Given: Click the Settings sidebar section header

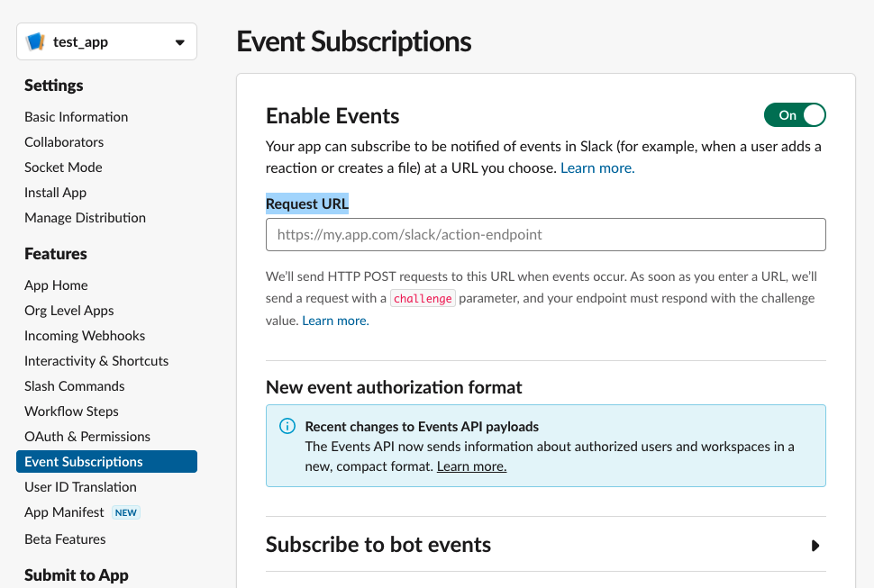Looking at the screenshot, I should [x=53, y=86].
